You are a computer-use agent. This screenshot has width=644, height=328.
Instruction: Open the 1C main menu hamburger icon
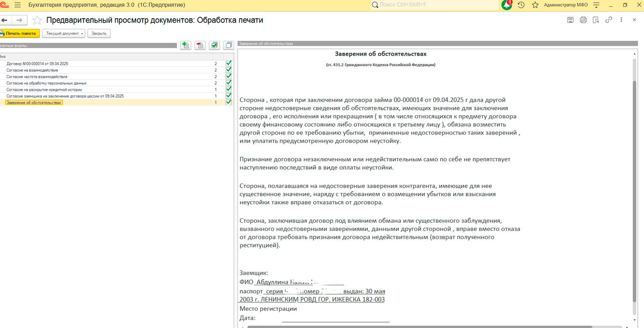coord(18,5)
